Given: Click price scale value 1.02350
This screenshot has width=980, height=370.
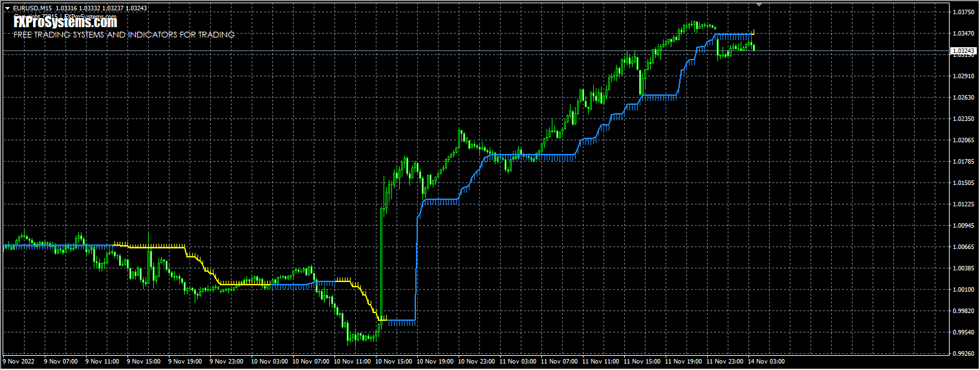Looking at the screenshot, I should pyautogui.click(x=964, y=119).
